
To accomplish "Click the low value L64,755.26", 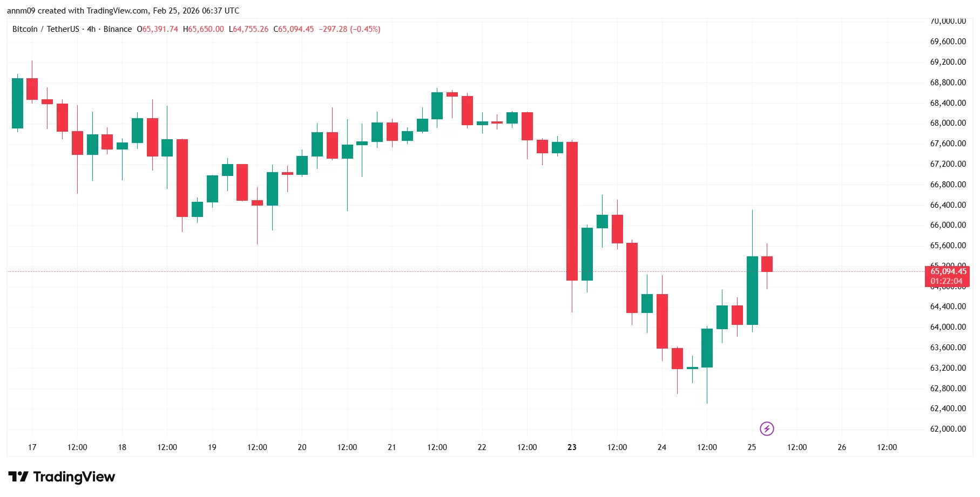I will 249,29.
